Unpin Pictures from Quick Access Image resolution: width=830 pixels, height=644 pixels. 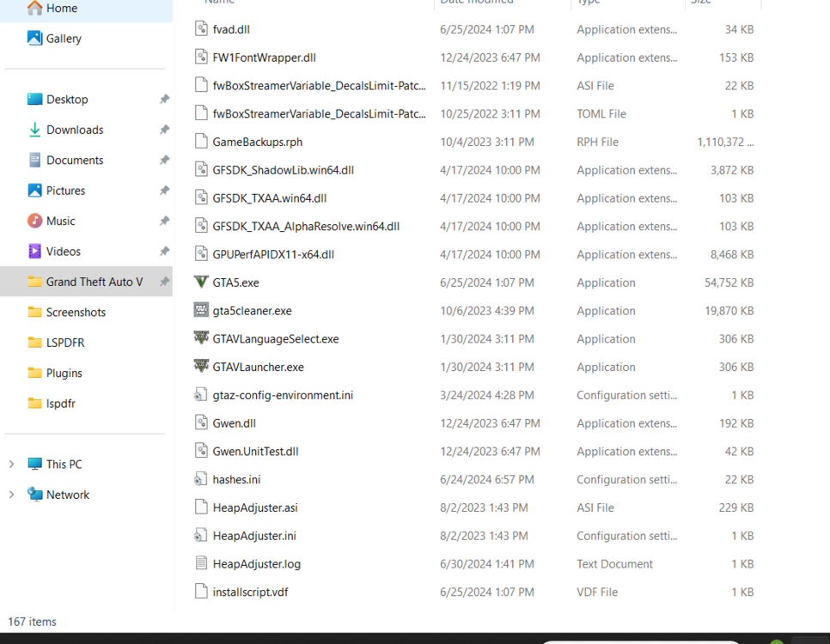(x=163, y=191)
